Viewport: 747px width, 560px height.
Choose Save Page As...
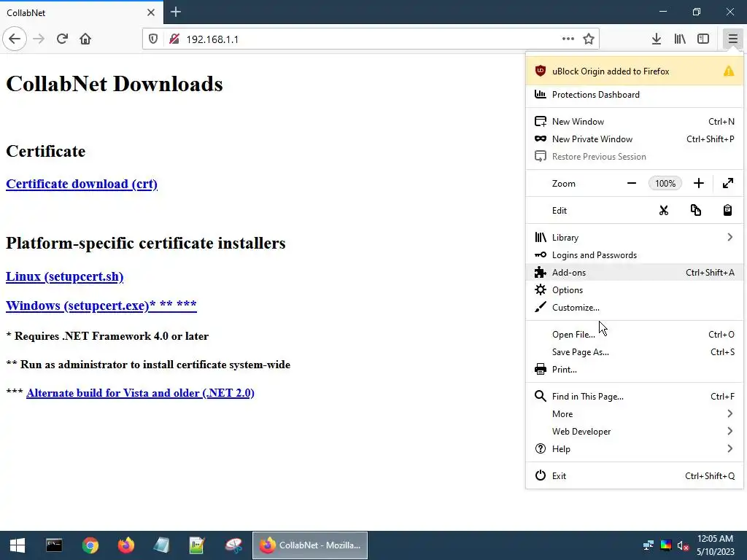(x=634, y=352)
